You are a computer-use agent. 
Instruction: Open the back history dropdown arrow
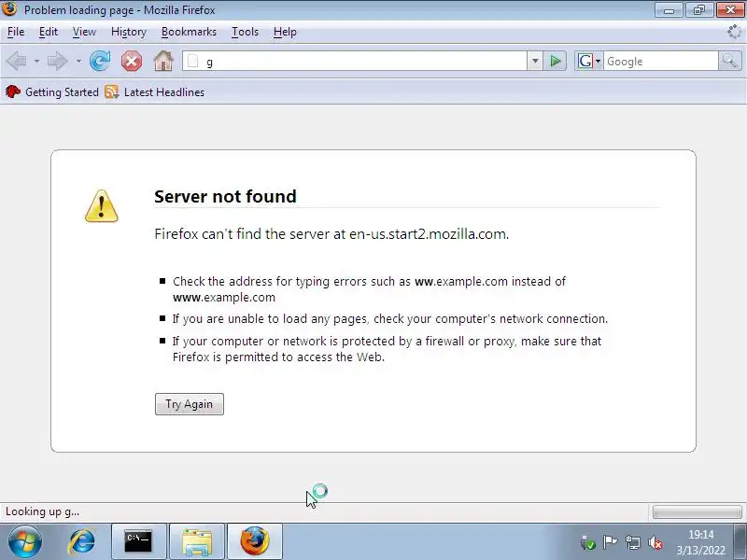coord(36,61)
